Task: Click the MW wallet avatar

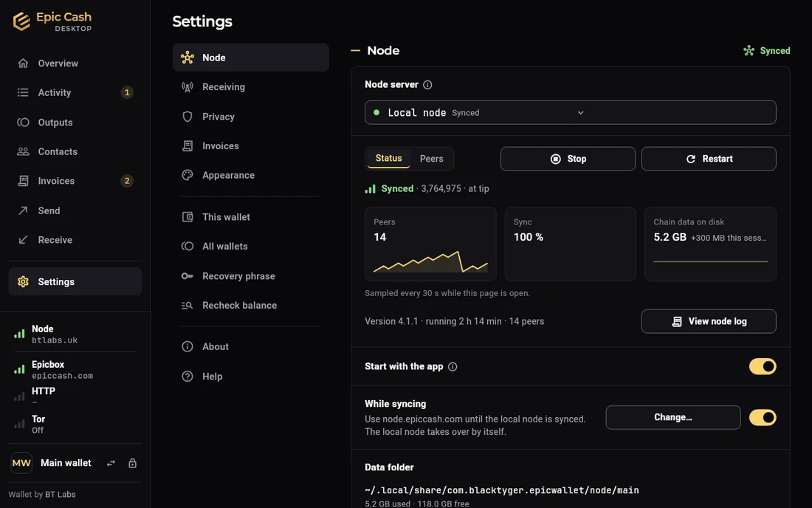Action: (21, 463)
